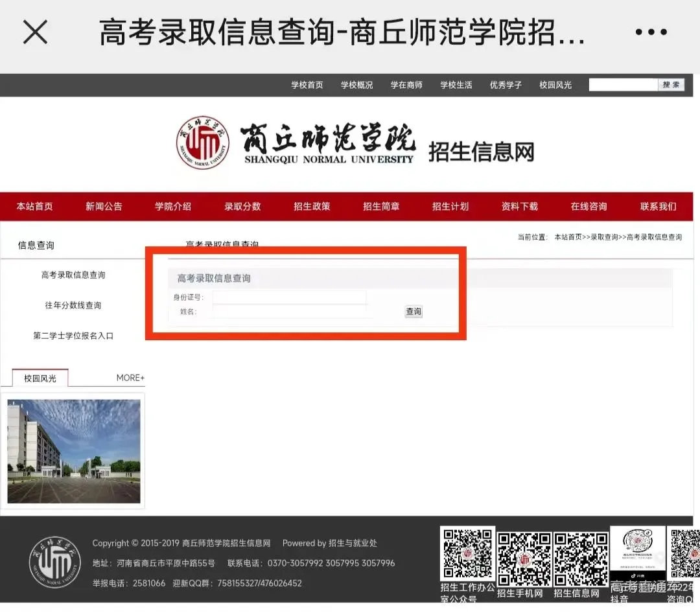This screenshot has width=700, height=613.
Task: Click the 招生工作办公室公众号 QR code
Action: coord(467,554)
